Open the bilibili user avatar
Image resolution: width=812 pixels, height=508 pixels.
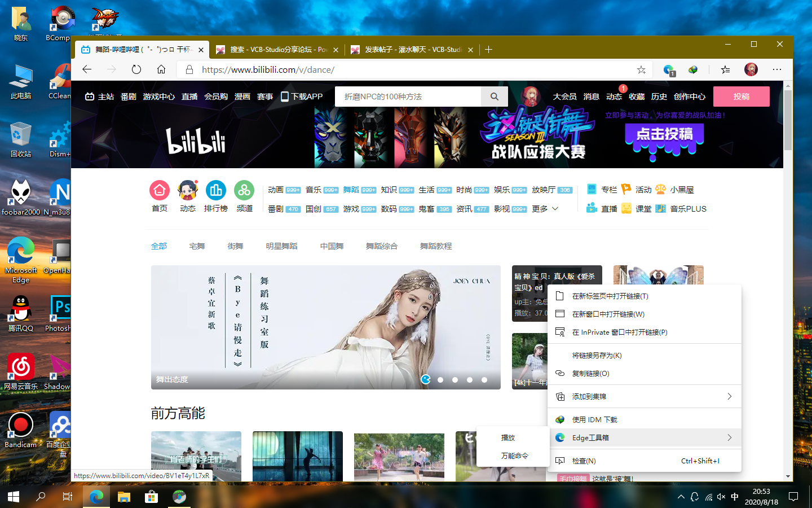[531, 97]
